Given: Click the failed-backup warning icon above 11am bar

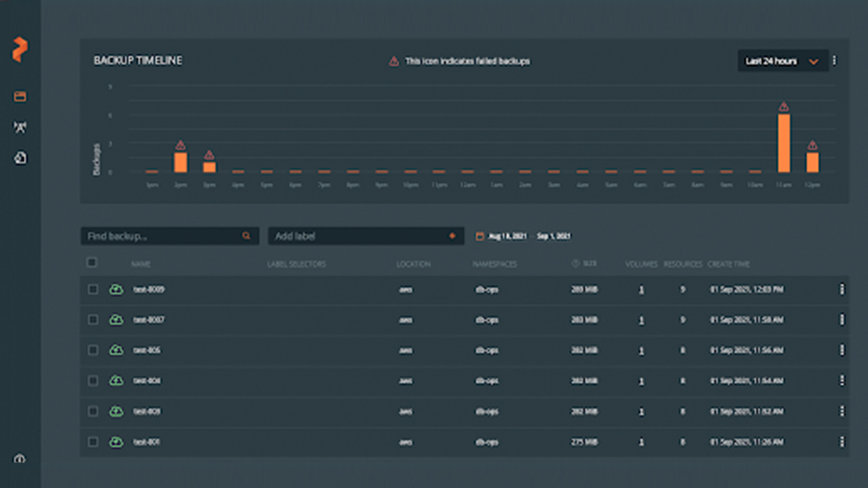Looking at the screenshot, I should coord(783,107).
